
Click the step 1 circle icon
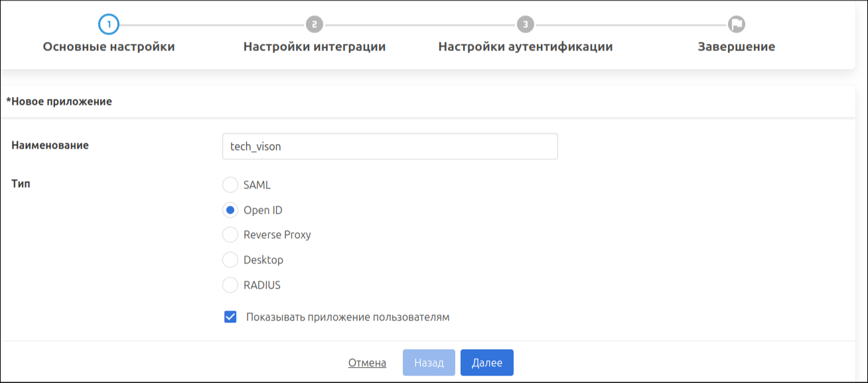pos(108,25)
